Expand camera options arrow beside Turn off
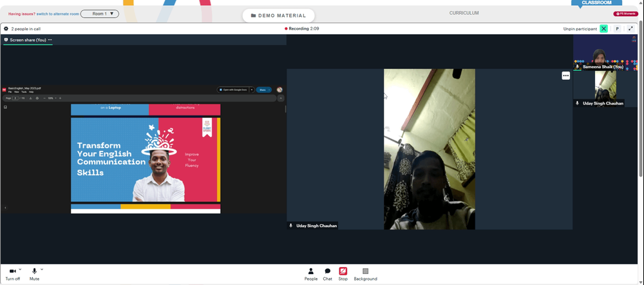 pyautogui.click(x=20, y=270)
